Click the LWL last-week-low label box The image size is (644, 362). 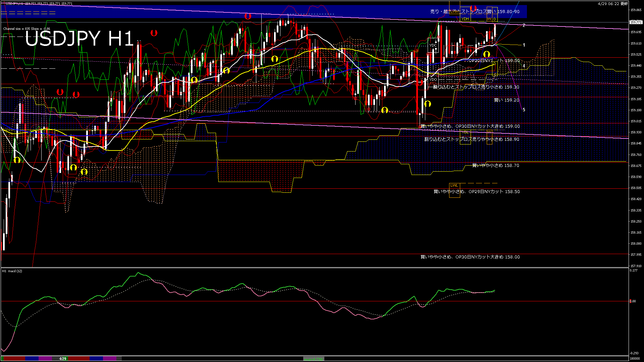pyautogui.click(x=454, y=185)
